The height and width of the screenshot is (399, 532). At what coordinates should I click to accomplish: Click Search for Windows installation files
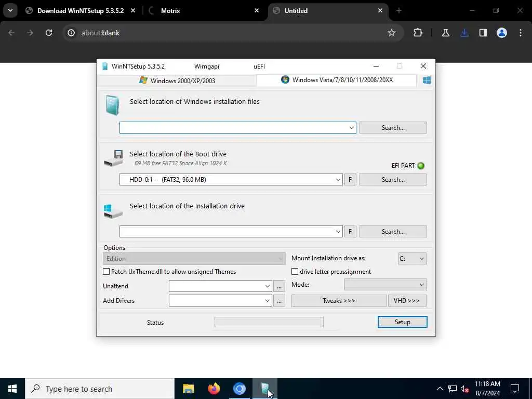point(393,128)
